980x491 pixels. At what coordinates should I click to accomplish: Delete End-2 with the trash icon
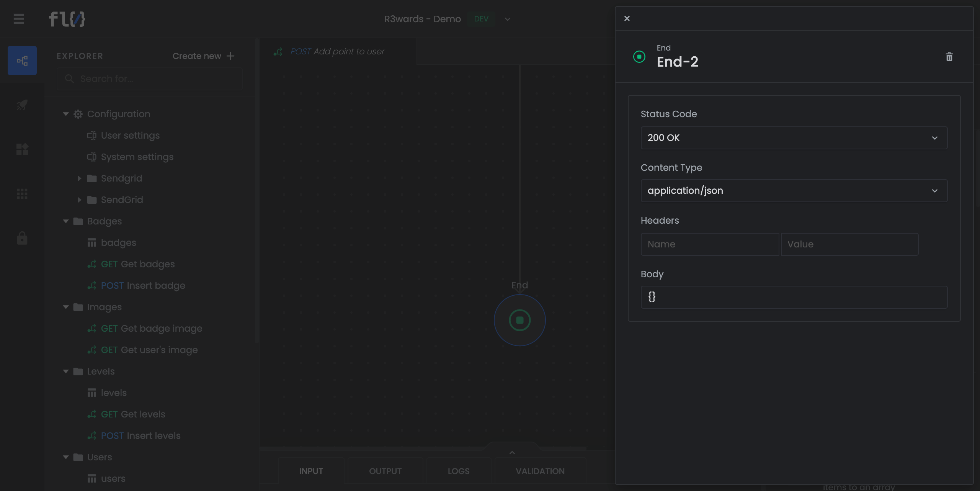tap(949, 57)
